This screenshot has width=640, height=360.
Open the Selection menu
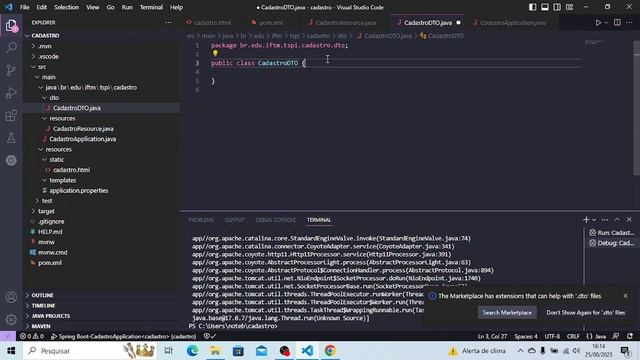coord(67,7)
